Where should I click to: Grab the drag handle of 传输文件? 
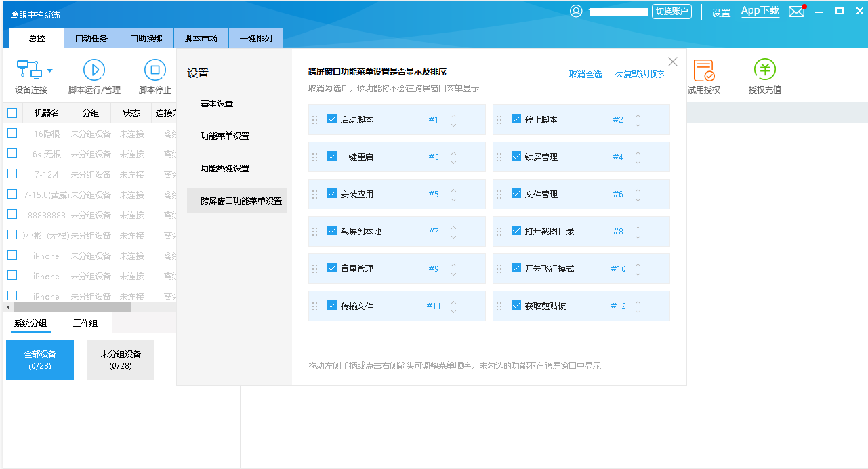[314, 306]
